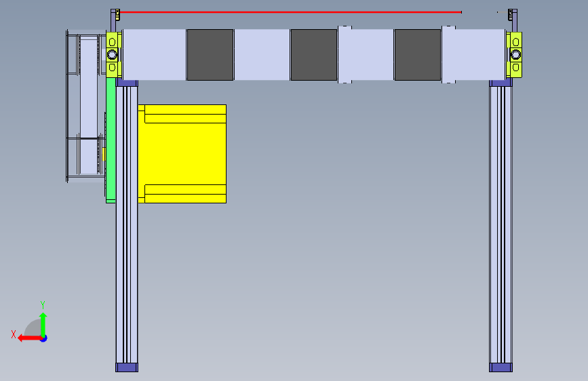
Task: Click the red X axis arrow
Action: pyautogui.click(x=29, y=338)
